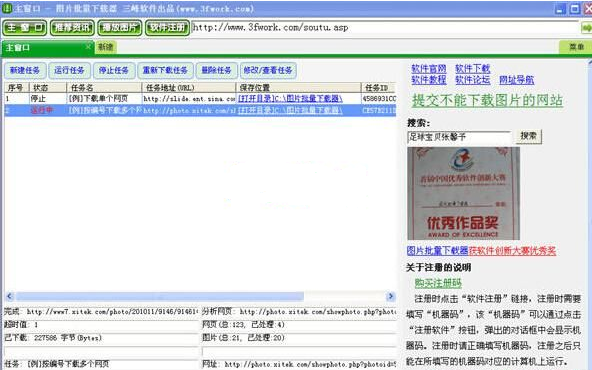Click the 已下载: 227586 字节 field
Viewport: 592px width, 370px height.
[x=101, y=338]
